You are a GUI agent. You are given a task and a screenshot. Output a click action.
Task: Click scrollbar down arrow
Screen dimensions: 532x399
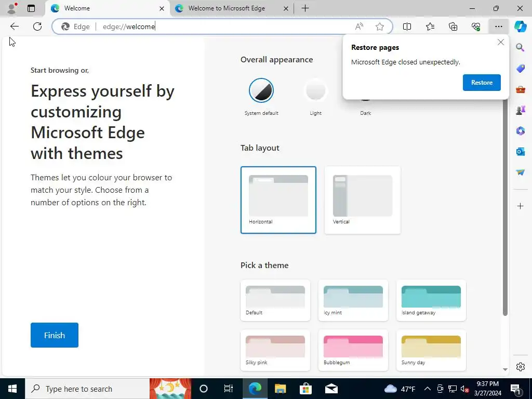[x=505, y=369]
